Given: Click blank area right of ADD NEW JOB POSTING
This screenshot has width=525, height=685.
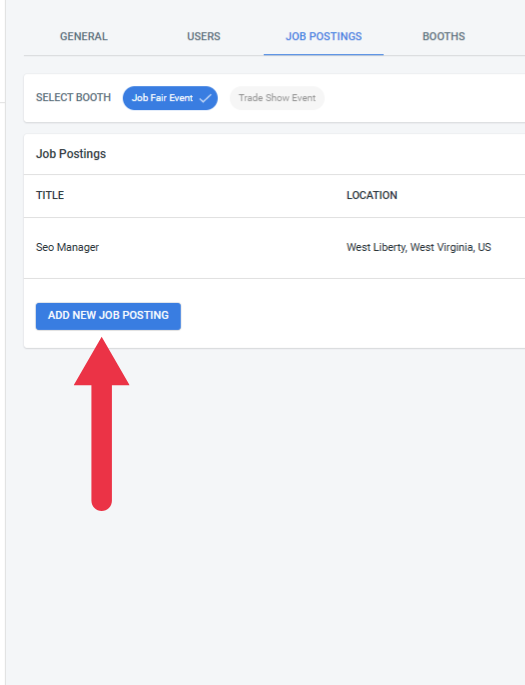Looking at the screenshot, I should click(349, 316).
